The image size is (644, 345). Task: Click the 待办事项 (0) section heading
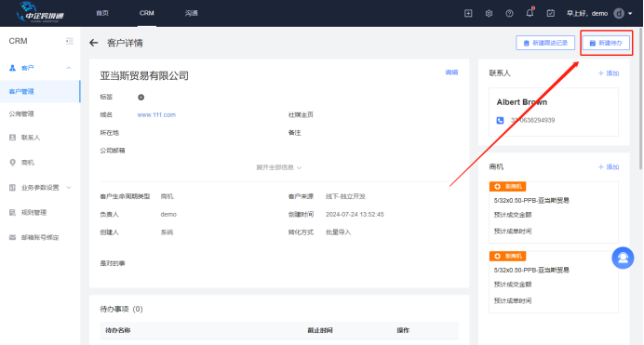(x=121, y=310)
